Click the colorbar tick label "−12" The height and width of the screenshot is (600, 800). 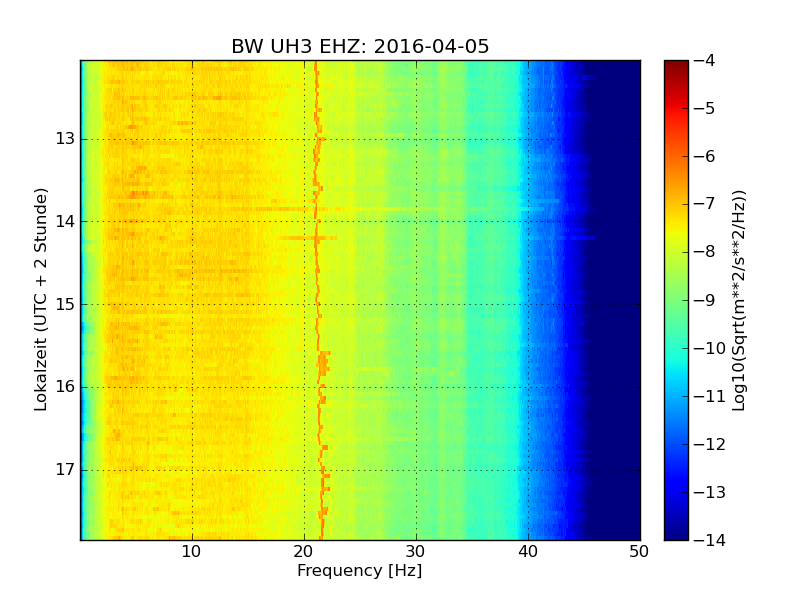(710, 444)
